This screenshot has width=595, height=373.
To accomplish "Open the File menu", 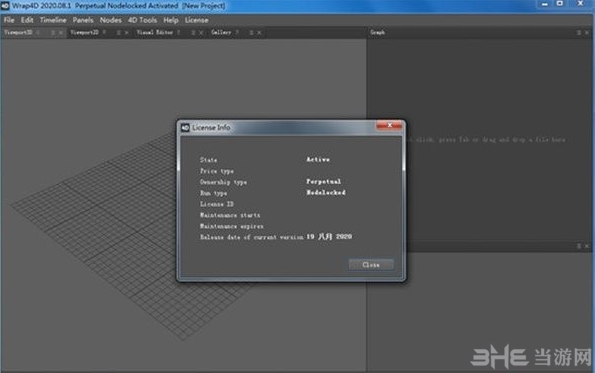I will (9, 20).
